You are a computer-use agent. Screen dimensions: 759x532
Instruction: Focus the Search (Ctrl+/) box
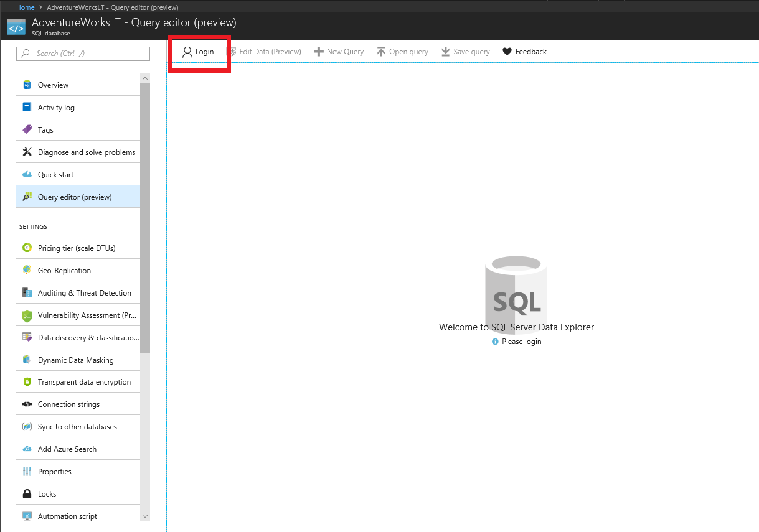tap(83, 54)
